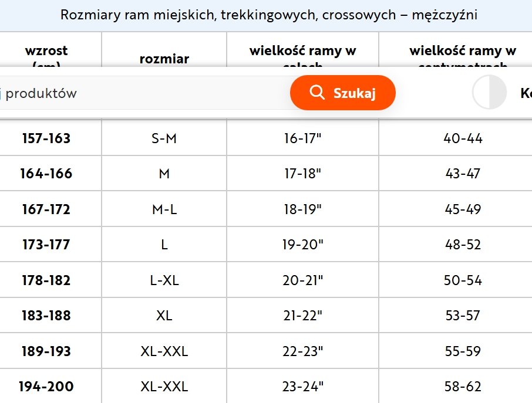Select the 17-18" frame size cell
The image size is (532, 403).
tap(302, 174)
